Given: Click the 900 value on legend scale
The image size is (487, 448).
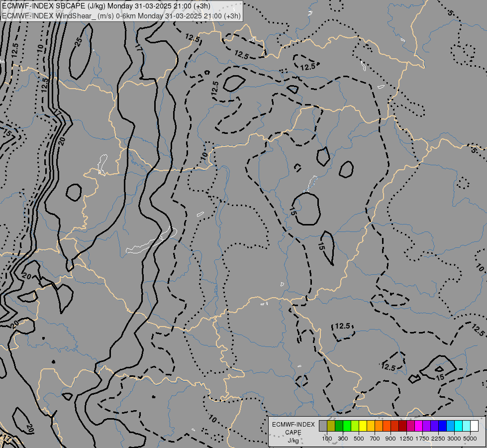Looking at the screenshot, I should tap(390, 439).
